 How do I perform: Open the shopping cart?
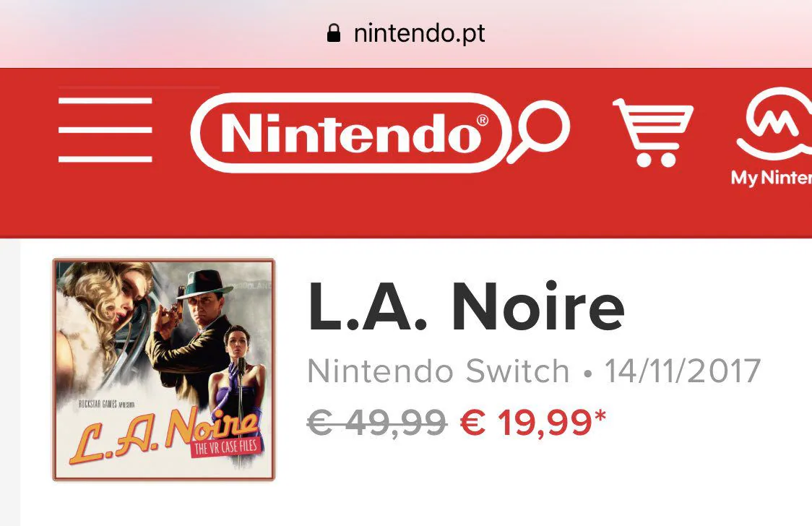(x=653, y=133)
